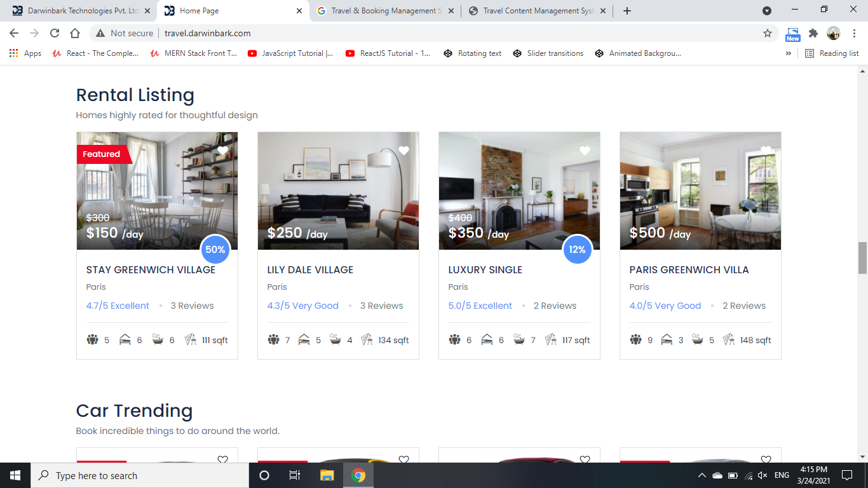868x488 pixels.
Task: Favorite the Stay Greenwich Village listing heart
Action: (222, 151)
